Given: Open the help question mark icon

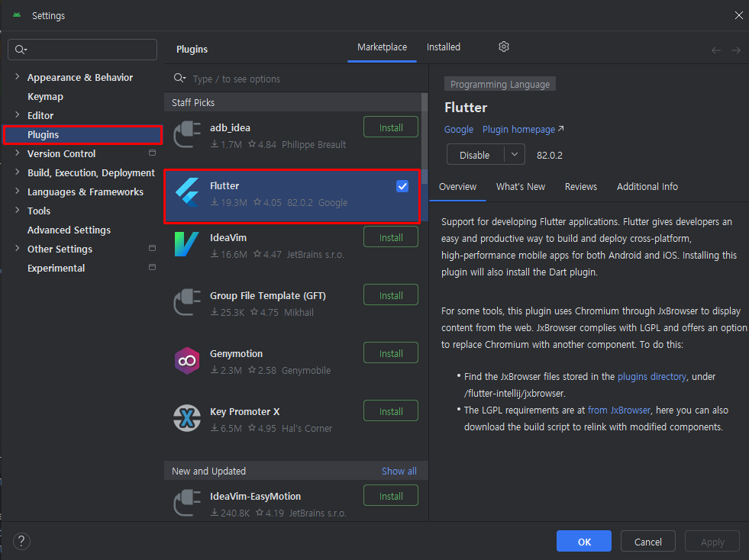Looking at the screenshot, I should coord(21,541).
